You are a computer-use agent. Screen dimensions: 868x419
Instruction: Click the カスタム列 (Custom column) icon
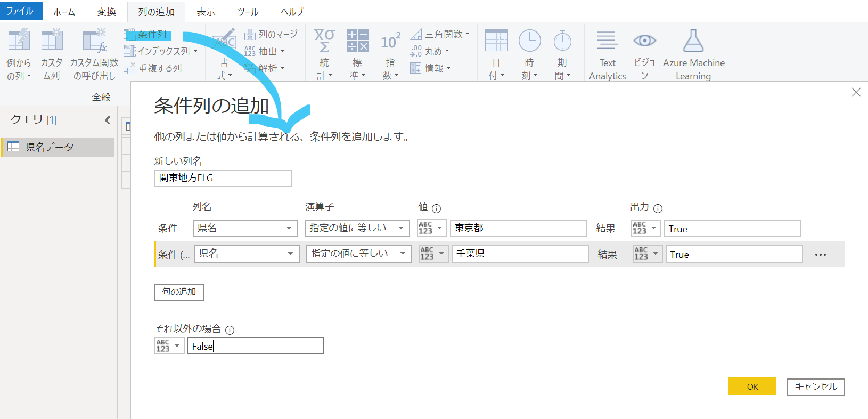pos(52,41)
